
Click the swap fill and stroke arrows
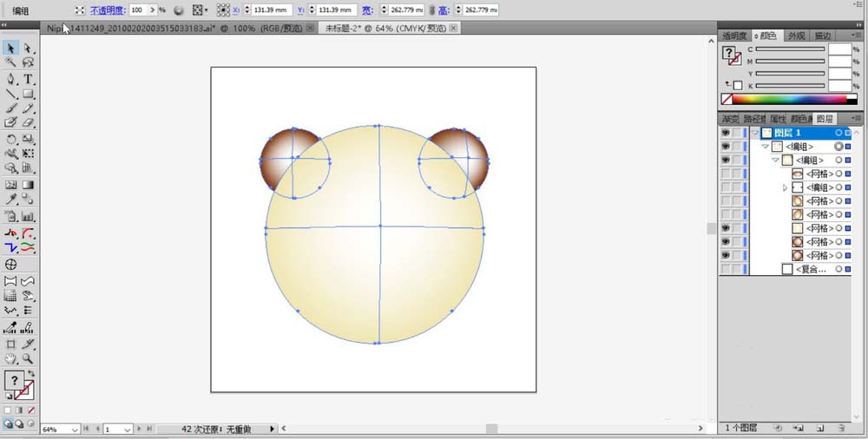pyautogui.click(x=31, y=374)
